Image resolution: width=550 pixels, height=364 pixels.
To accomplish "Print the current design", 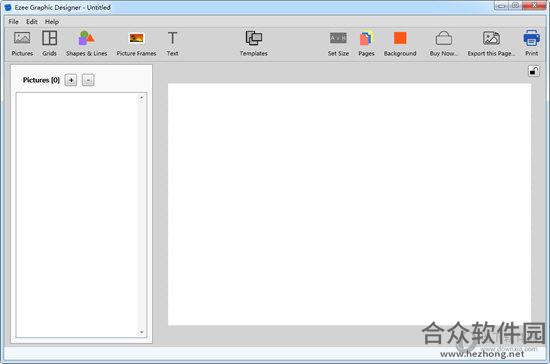I will pyautogui.click(x=531, y=43).
